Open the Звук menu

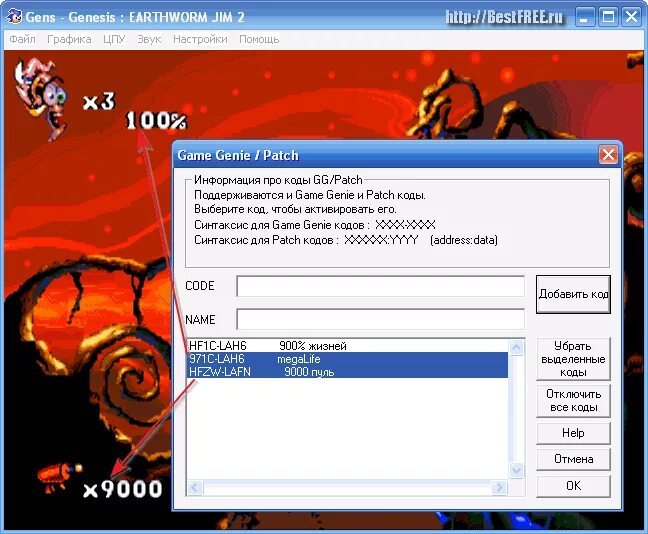click(x=149, y=39)
